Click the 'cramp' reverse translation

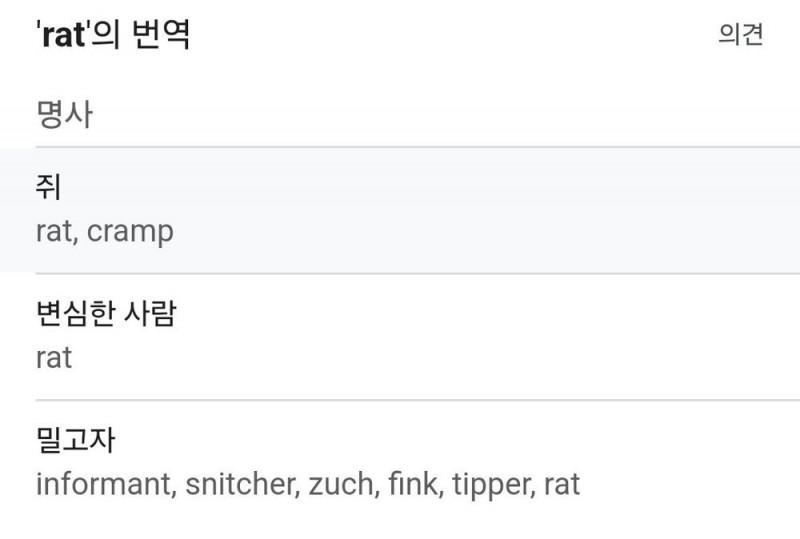click(x=130, y=232)
